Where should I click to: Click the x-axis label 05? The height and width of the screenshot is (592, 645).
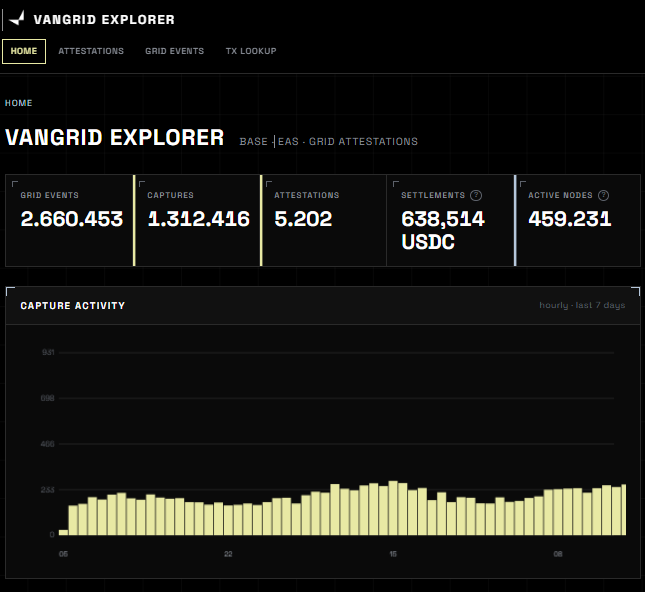(x=63, y=554)
